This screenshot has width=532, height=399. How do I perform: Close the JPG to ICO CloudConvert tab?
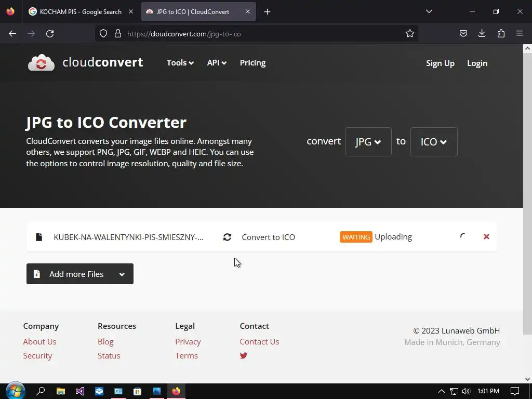(248, 11)
